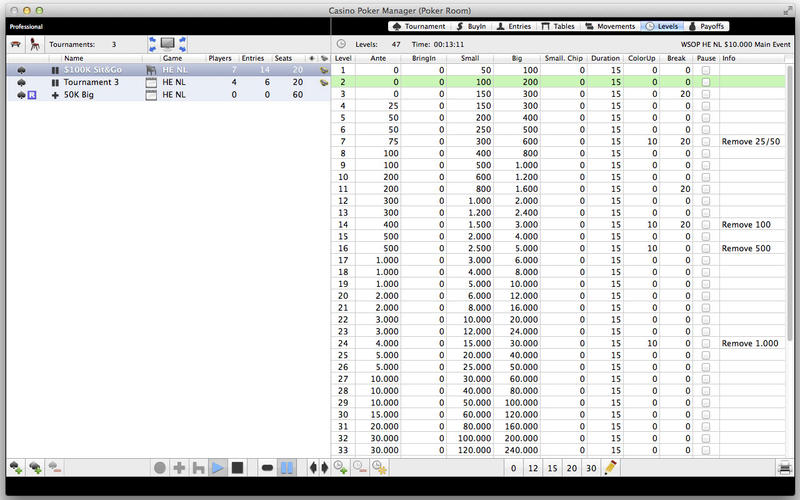This screenshot has height=500, width=800.
Task: Check the Pause box for level 14
Action: point(706,225)
